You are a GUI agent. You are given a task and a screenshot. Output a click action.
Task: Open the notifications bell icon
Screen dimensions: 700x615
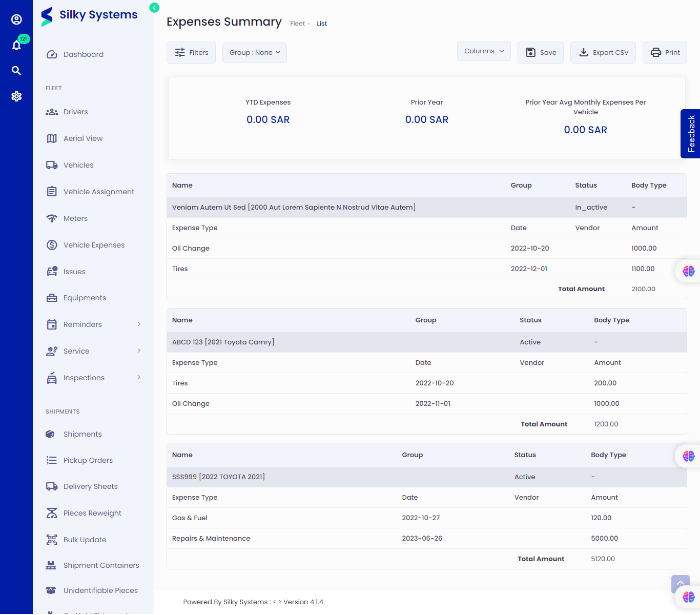coord(16,46)
